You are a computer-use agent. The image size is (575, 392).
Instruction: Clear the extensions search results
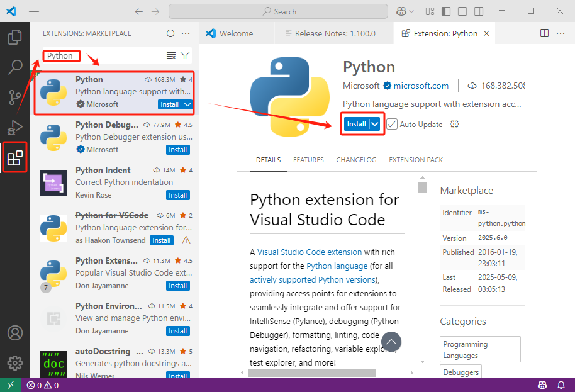[171, 55]
